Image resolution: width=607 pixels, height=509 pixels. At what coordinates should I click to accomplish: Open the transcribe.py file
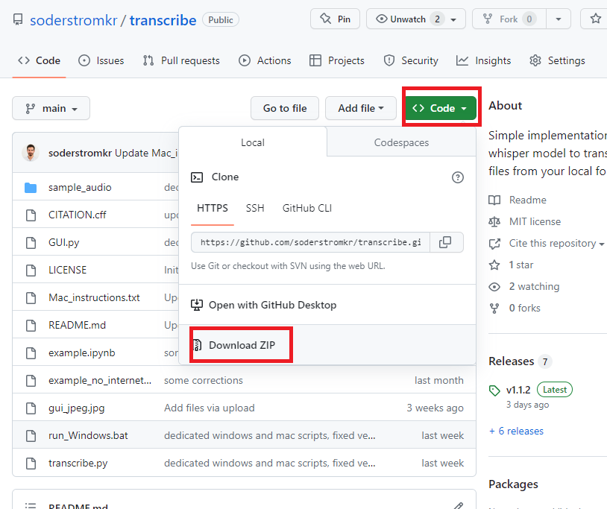[x=78, y=463]
